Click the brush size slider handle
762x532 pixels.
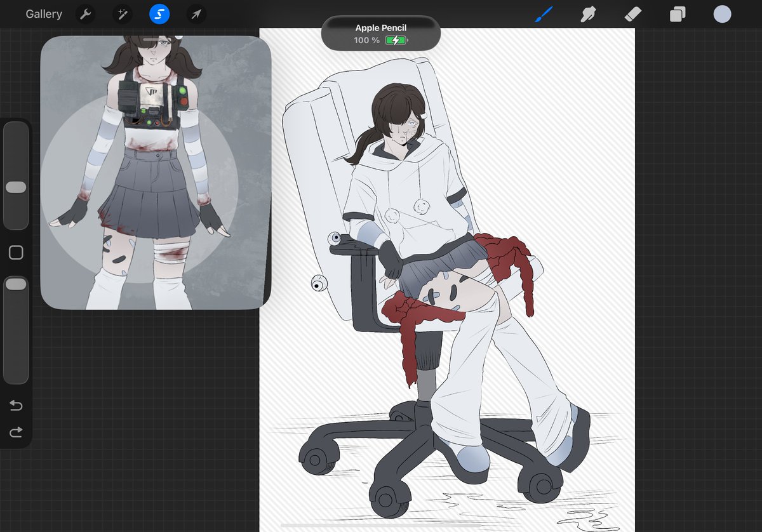click(16, 187)
